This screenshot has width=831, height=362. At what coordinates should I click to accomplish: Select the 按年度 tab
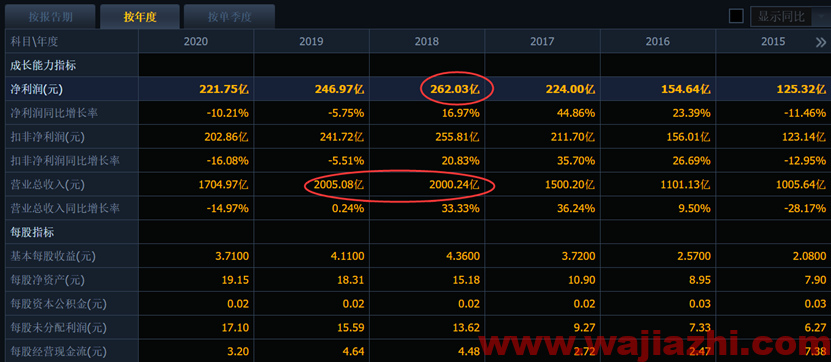click(140, 16)
